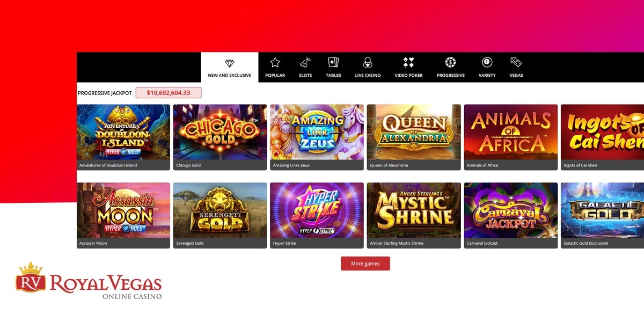Click the Carnaval Jackpot game title link

(x=482, y=243)
